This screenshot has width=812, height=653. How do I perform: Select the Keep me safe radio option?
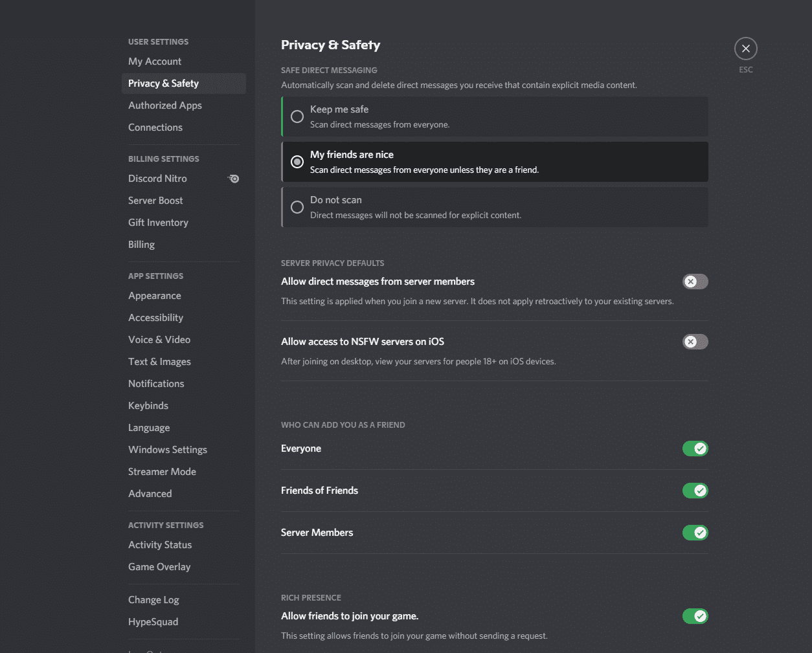tap(495, 116)
